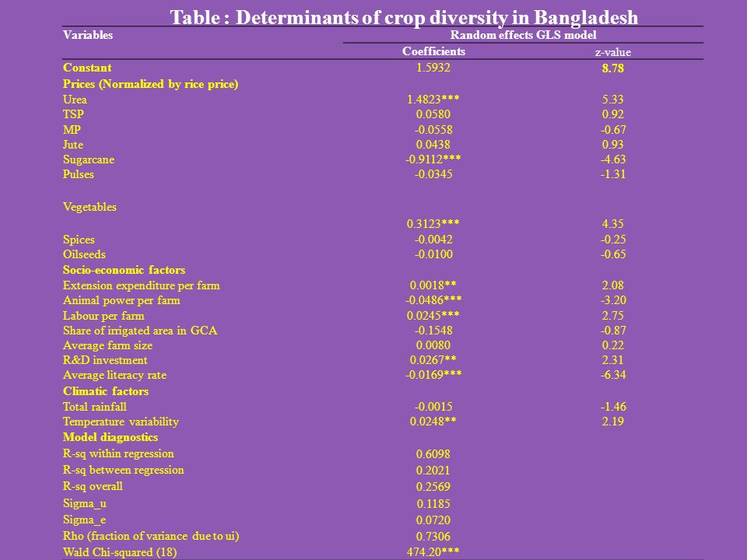The width and height of the screenshot is (747, 560).
Task: Select the 'MP' row label
Action: point(72,130)
